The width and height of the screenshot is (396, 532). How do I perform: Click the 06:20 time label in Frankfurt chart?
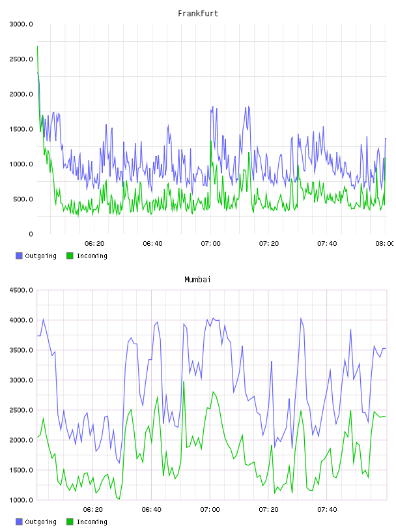[x=94, y=244]
